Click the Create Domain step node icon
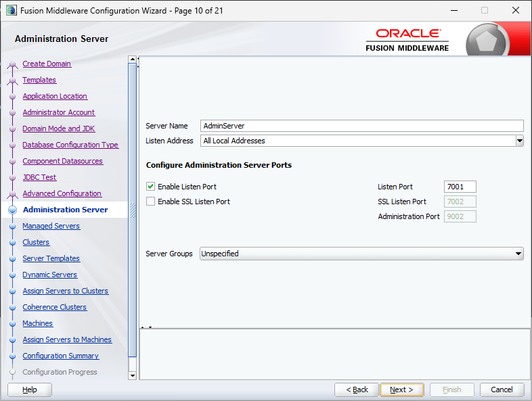532x401 pixels. point(13,64)
